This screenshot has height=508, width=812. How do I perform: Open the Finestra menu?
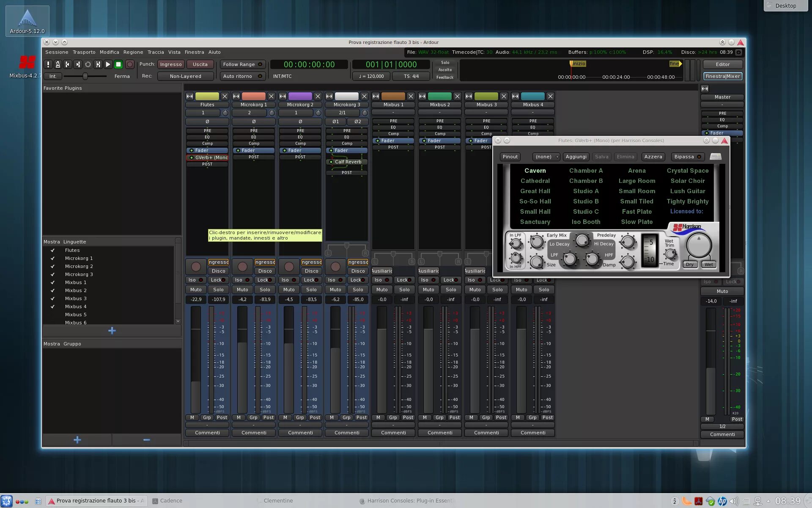point(194,52)
